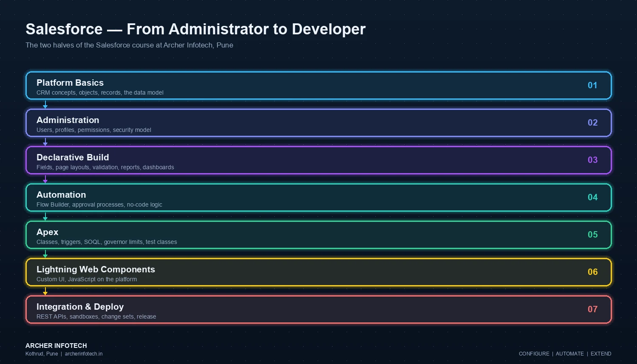The width and height of the screenshot is (637, 364).
Task: Click the "Platform Basics" heading
Action: [70, 83]
